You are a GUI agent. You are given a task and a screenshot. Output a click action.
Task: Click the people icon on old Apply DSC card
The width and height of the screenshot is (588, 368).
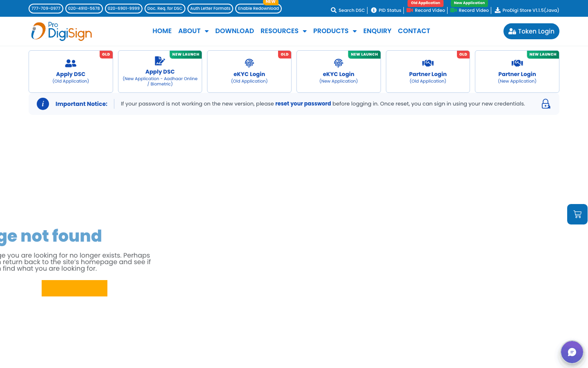(71, 63)
